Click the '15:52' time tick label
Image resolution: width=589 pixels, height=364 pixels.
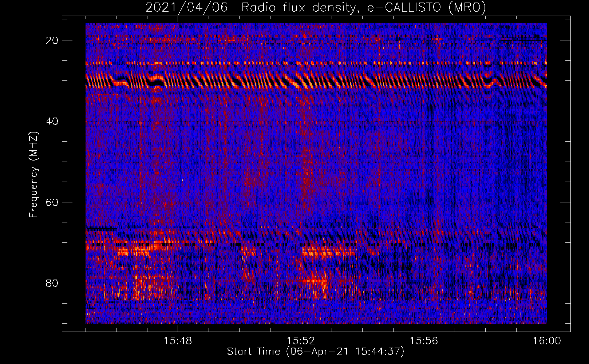click(301, 341)
